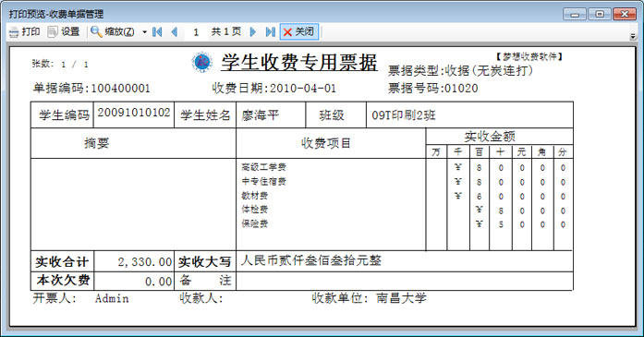This screenshot has width=644, height=337.
Task: Click student number 20091010102
Action: 134,113
